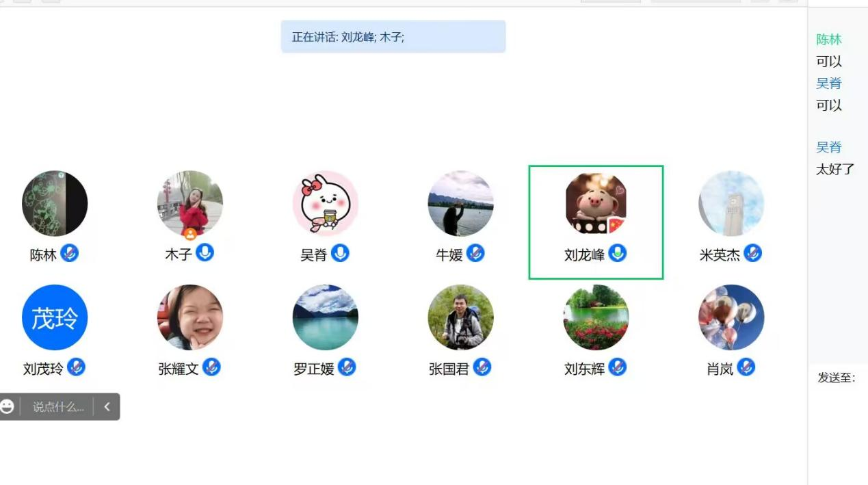This screenshot has height=485, width=868.
Task: Select 刘茂玲's blue avatar
Action: (55, 317)
